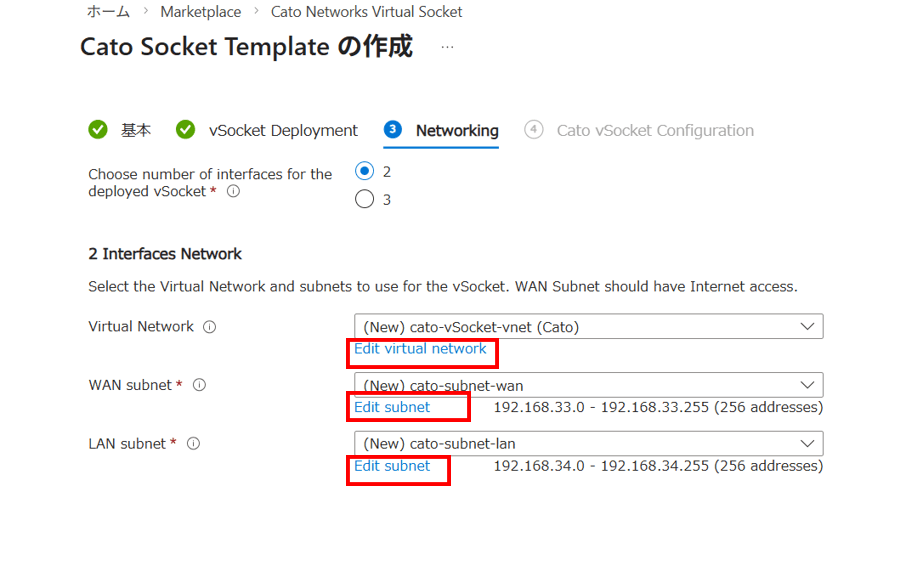Click step 4 circle icon
Viewport: 914px width, 565px height.
coord(534,130)
